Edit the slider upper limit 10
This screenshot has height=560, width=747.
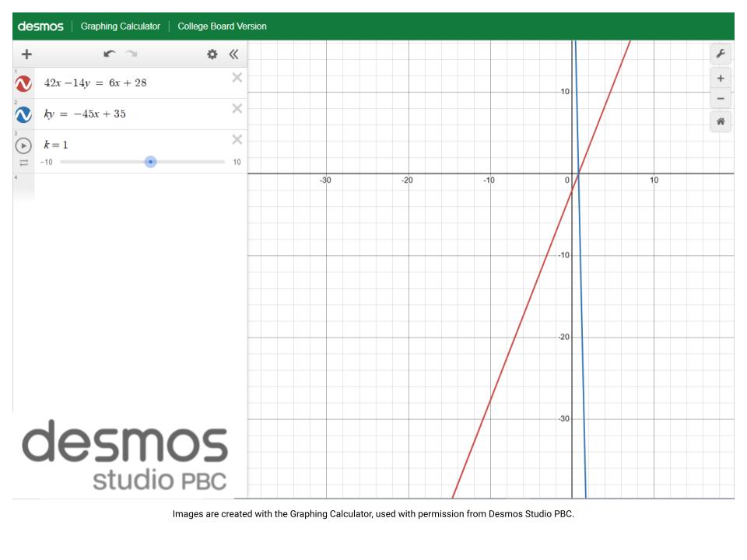[x=237, y=162]
